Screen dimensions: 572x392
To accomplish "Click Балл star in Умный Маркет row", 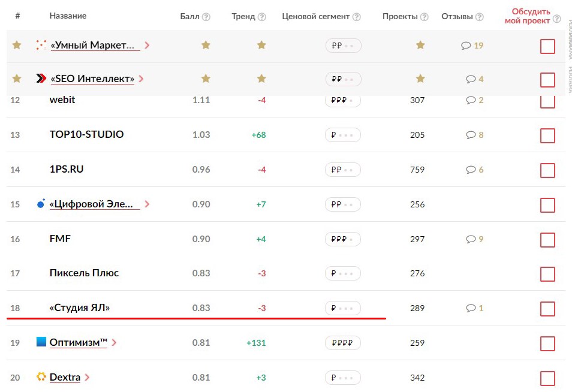I will click(x=206, y=45).
